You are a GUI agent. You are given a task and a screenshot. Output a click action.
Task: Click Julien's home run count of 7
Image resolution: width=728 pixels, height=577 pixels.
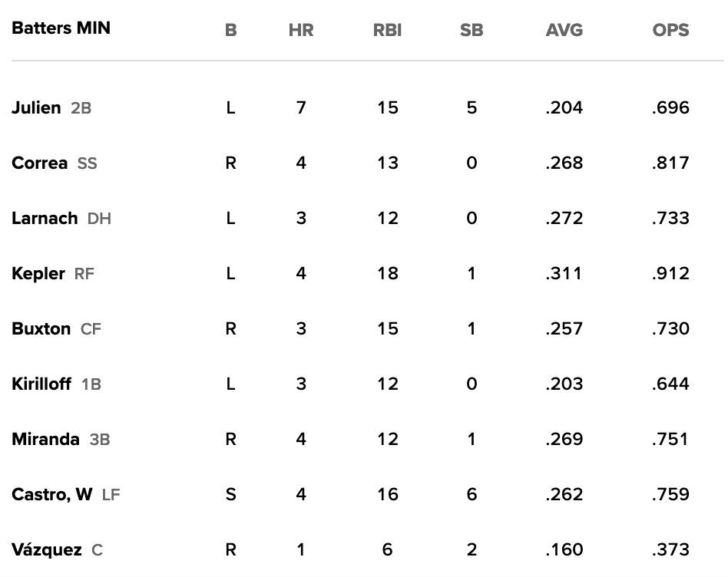tap(301, 107)
